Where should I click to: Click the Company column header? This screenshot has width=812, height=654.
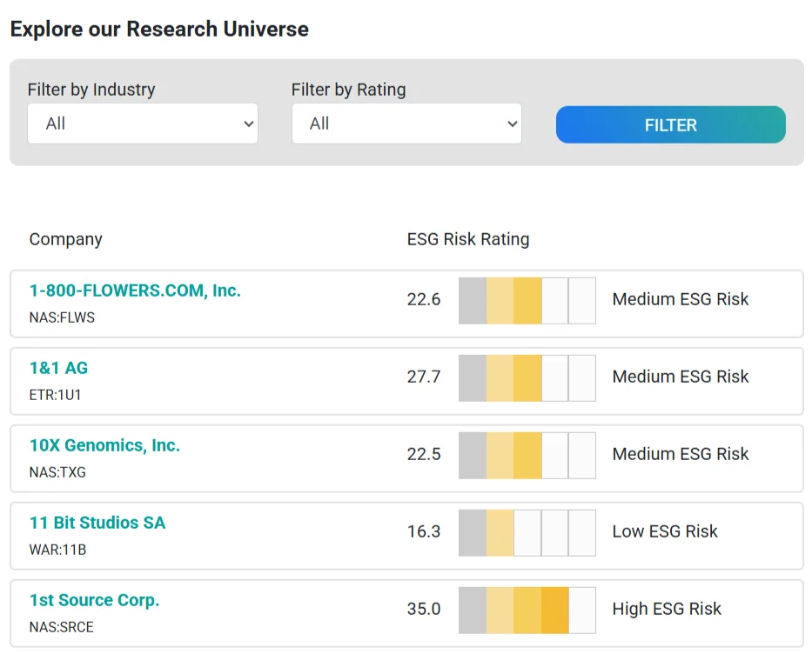[x=66, y=239]
